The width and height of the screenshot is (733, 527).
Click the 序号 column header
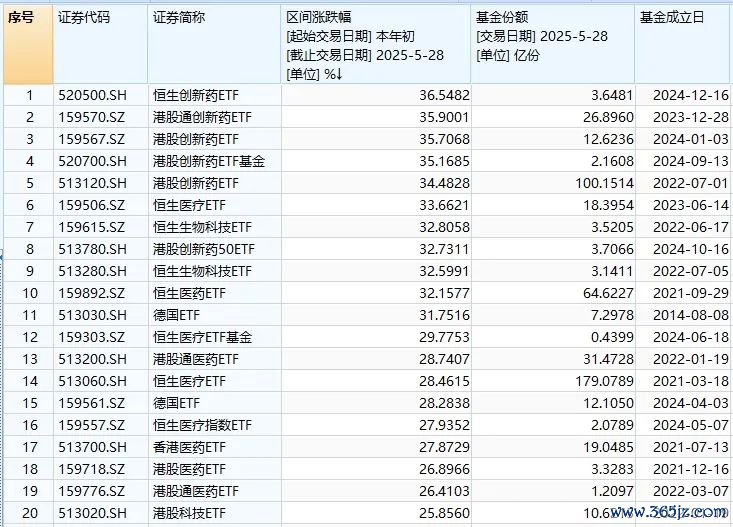(x=28, y=44)
